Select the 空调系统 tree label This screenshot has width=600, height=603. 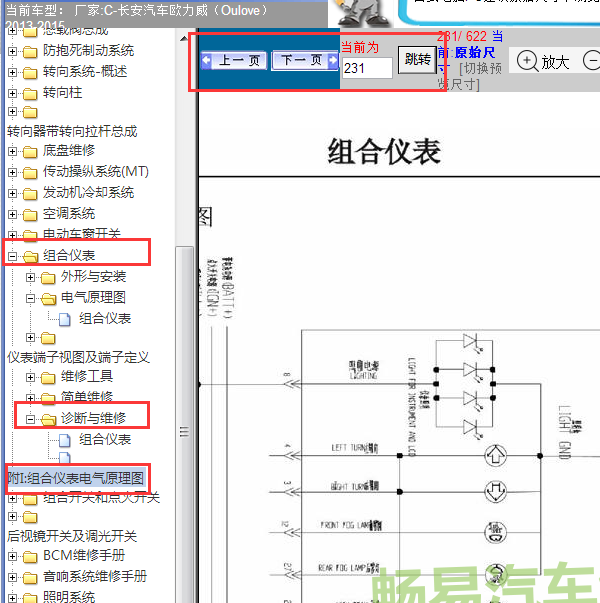[69, 213]
